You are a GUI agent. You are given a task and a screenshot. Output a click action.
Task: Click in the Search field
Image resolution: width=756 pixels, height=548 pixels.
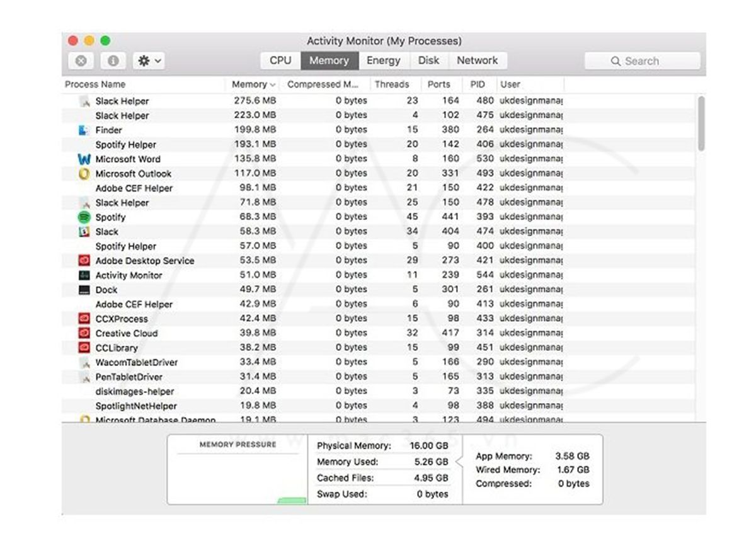[642, 61]
